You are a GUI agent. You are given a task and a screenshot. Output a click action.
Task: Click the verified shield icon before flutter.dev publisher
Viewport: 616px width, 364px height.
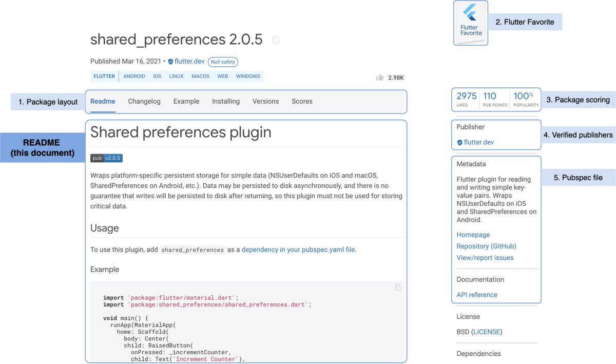170,61
